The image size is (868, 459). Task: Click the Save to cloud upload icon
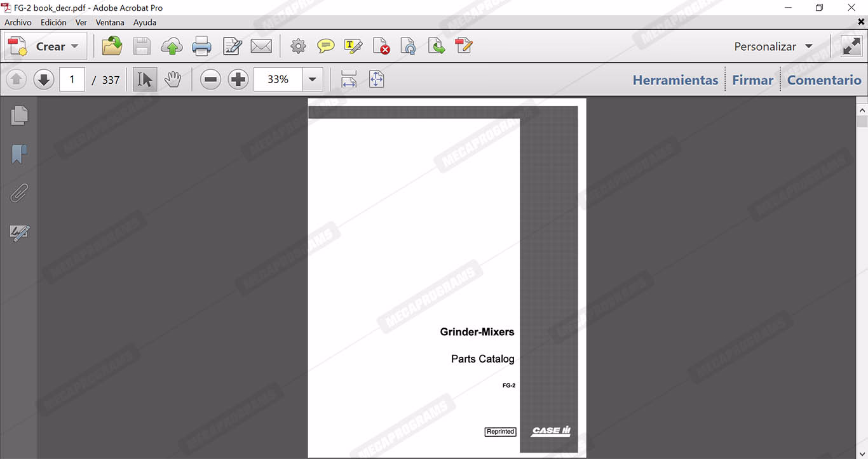point(172,46)
